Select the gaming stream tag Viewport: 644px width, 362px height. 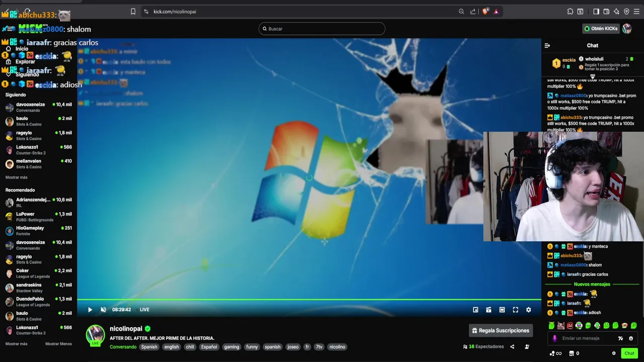[x=231, y=347]
